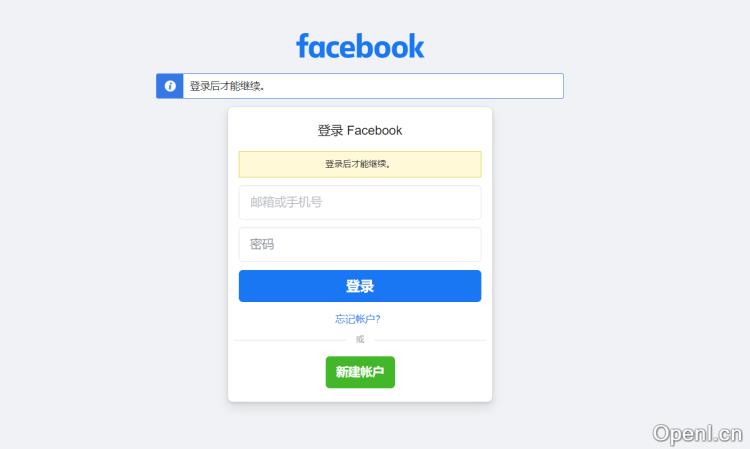
Task: Click the word Facebook in card title
Action: point(375,131)
